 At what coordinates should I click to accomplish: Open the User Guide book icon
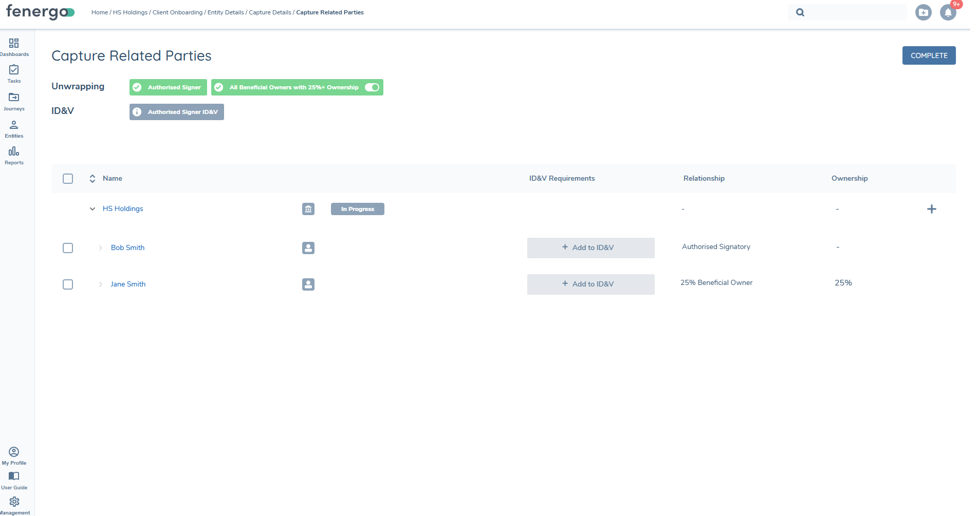tap(14, 476)
